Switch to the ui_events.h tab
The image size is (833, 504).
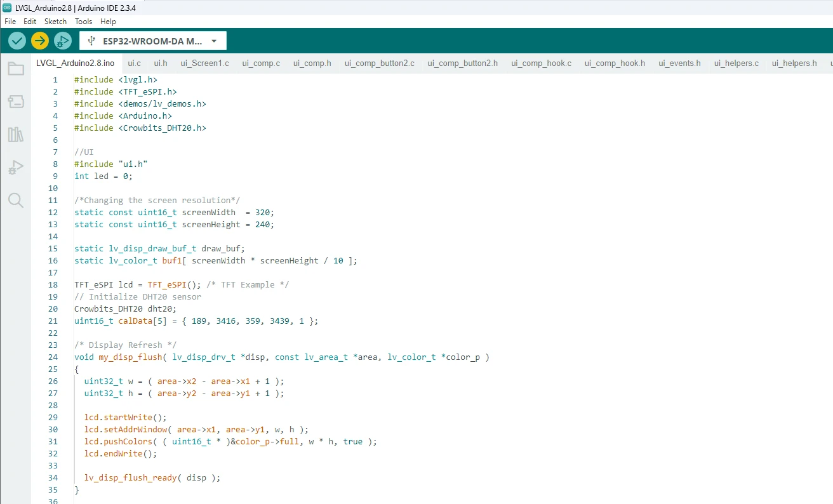coord(679,63)
